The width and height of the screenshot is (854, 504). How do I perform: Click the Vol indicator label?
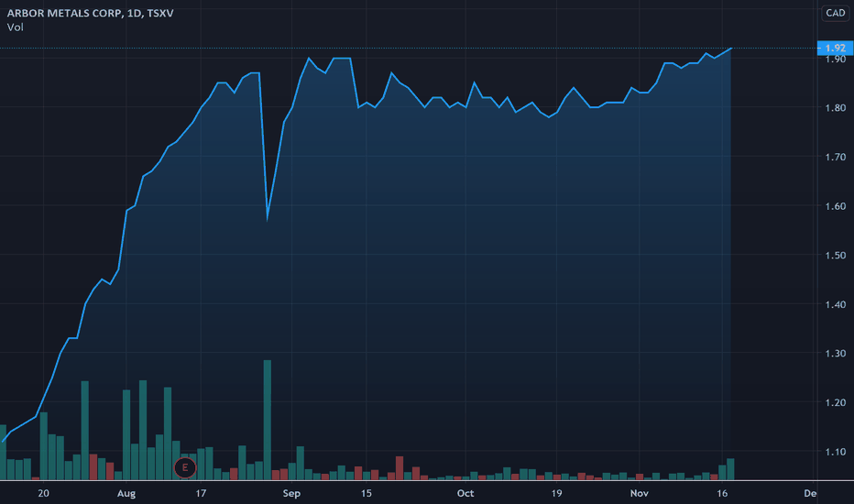tap(16, 27)
